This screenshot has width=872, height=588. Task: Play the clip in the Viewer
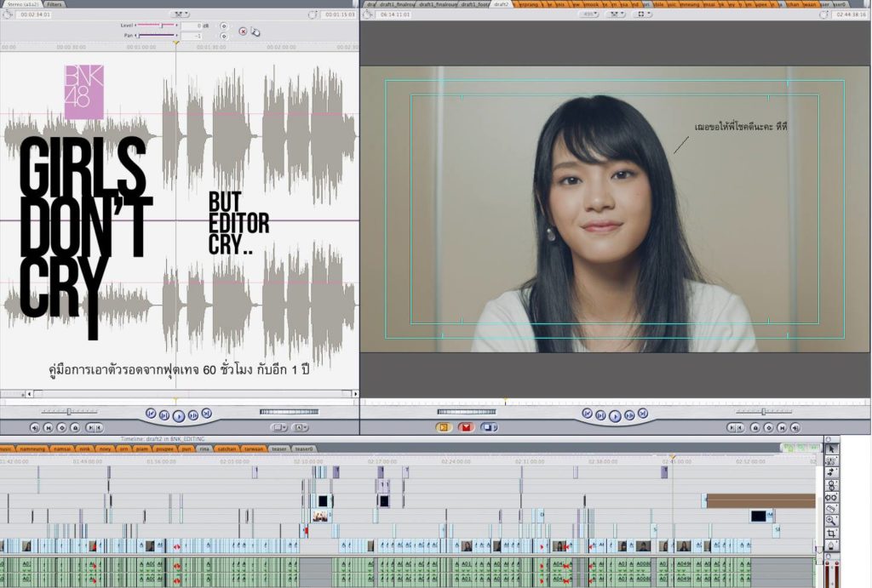coord(179,416)
